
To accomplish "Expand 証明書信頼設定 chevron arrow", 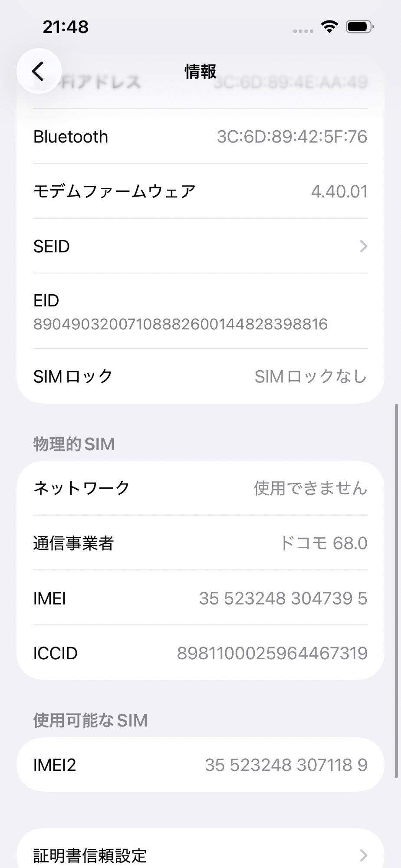I will (x=363, y=855).
